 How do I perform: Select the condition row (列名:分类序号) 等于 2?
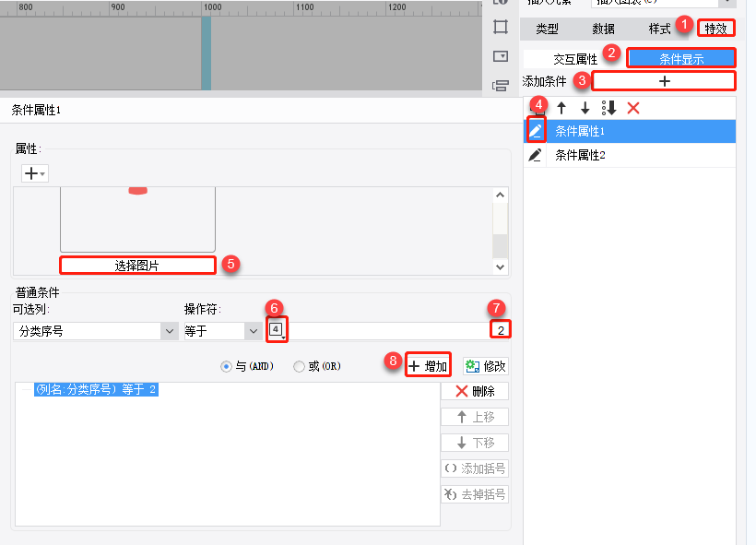[97, 390]
